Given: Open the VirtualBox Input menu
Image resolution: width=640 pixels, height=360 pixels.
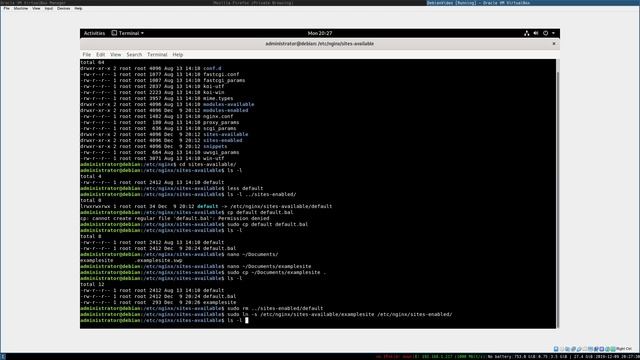Looking at the screenshot, I should pos(49,8).
